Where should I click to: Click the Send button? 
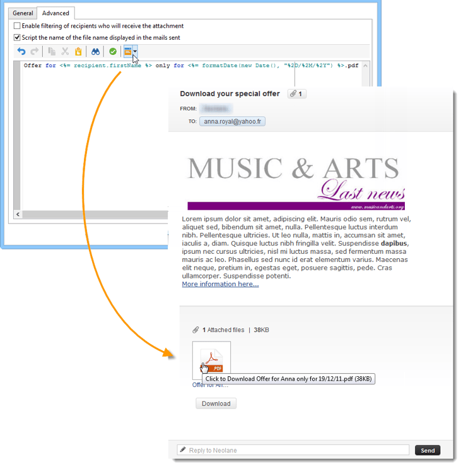coord(428,451)
